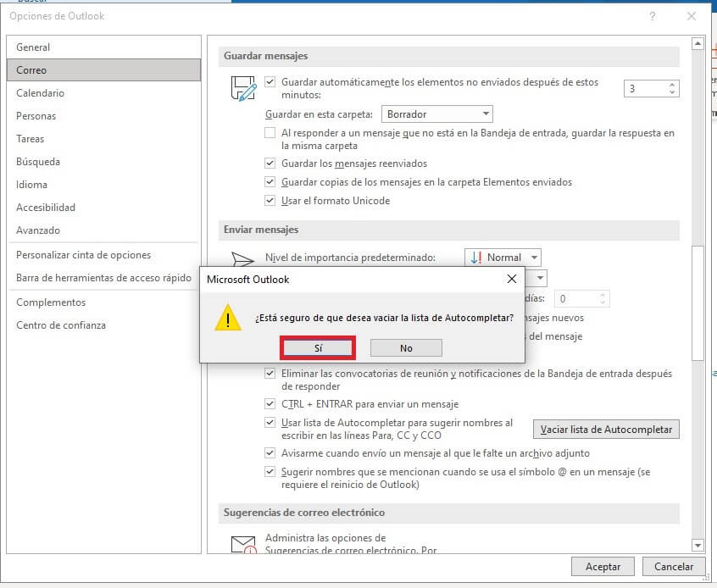The height and width of the screenshot is (588, 717).
Task: Click the scrollbar down arrow
Action: (698, 545)
